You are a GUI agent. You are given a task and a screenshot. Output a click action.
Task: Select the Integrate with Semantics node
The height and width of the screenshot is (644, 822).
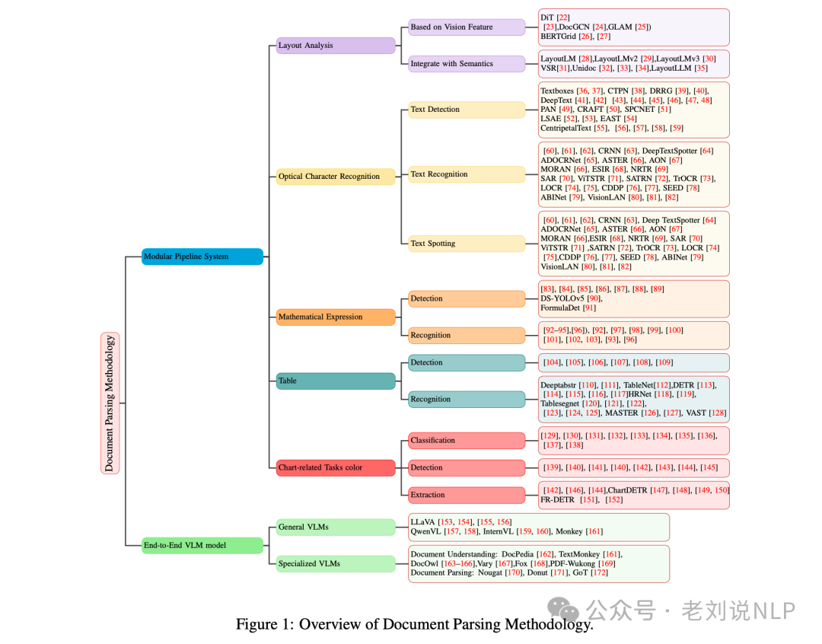tap(466, 64)
